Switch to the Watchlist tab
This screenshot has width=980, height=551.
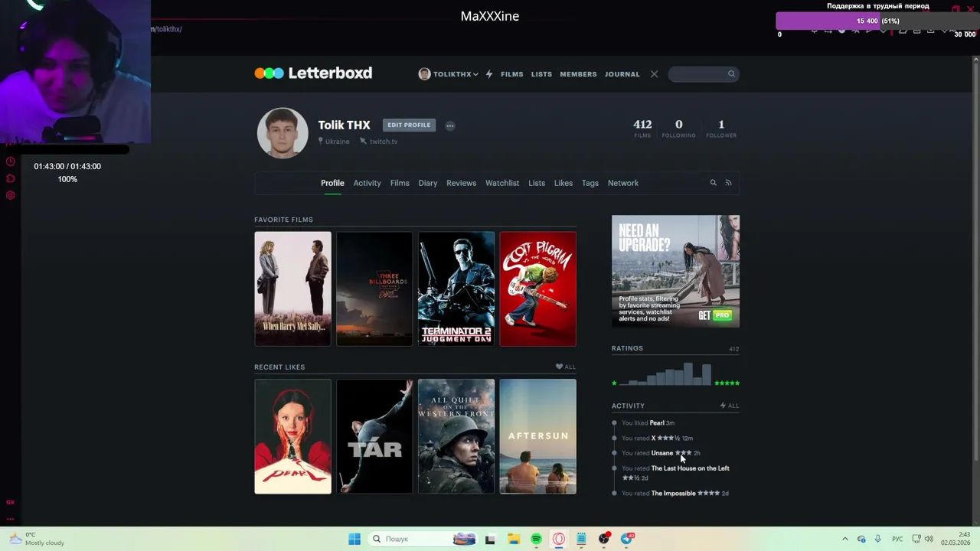502,183
